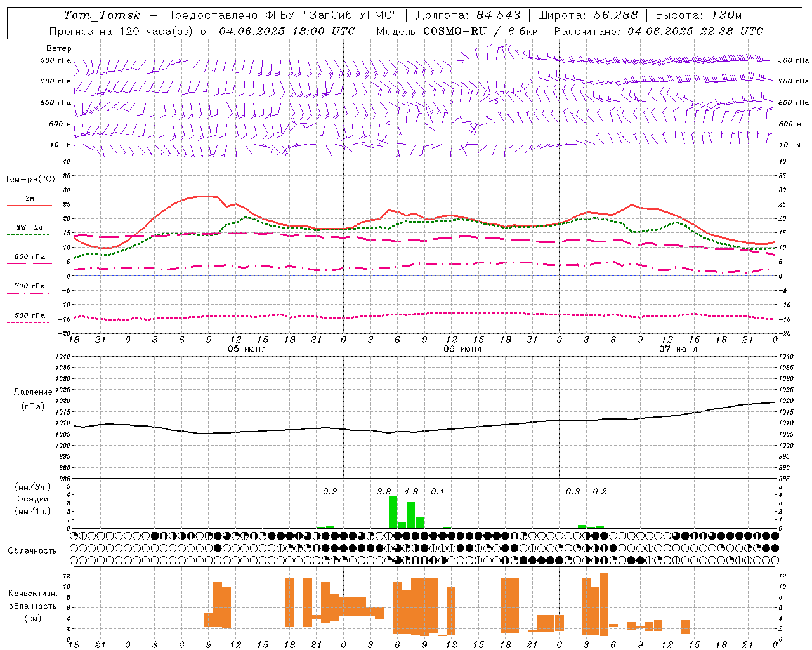Click the 500 м wind level label on left

pos(61,124)
